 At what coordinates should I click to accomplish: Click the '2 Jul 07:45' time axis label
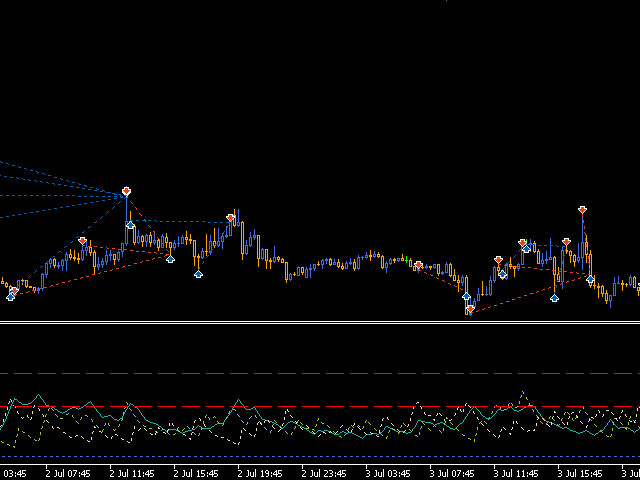pyautogui.click(x=68, y=473)
